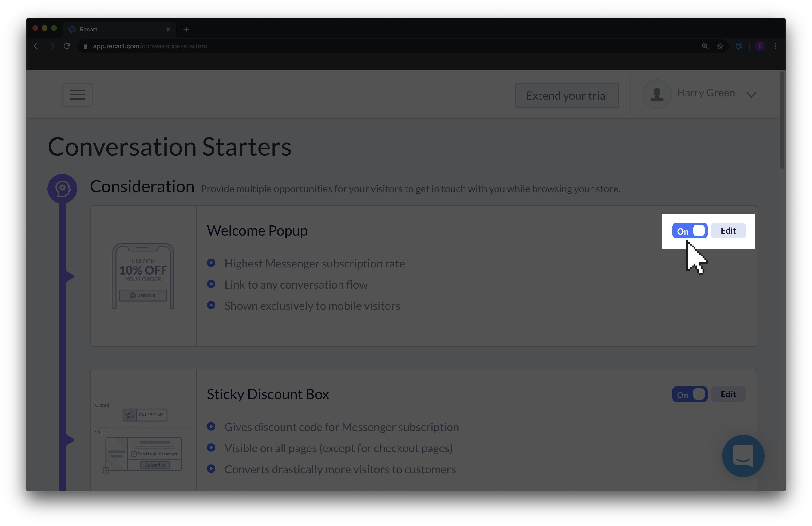Click the Extend your trial button
Screen dimensions: 812x526
[x=567, y=95]
